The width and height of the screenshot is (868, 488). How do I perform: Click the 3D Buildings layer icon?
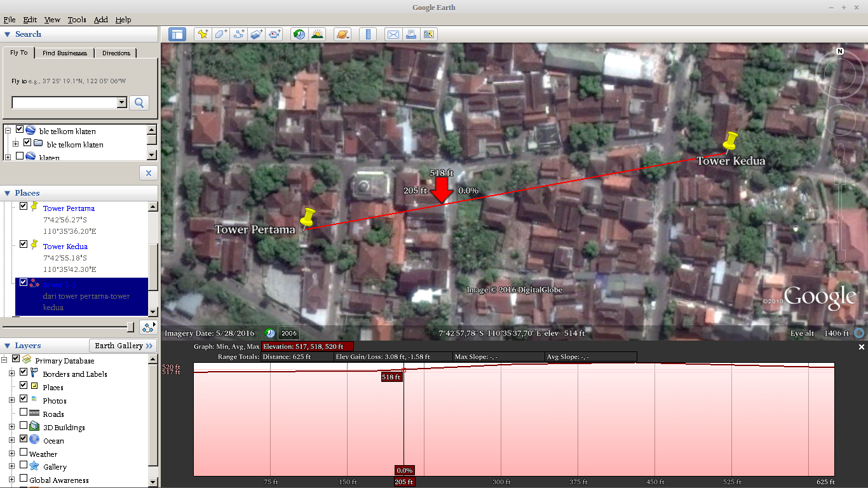coord(34,427)
